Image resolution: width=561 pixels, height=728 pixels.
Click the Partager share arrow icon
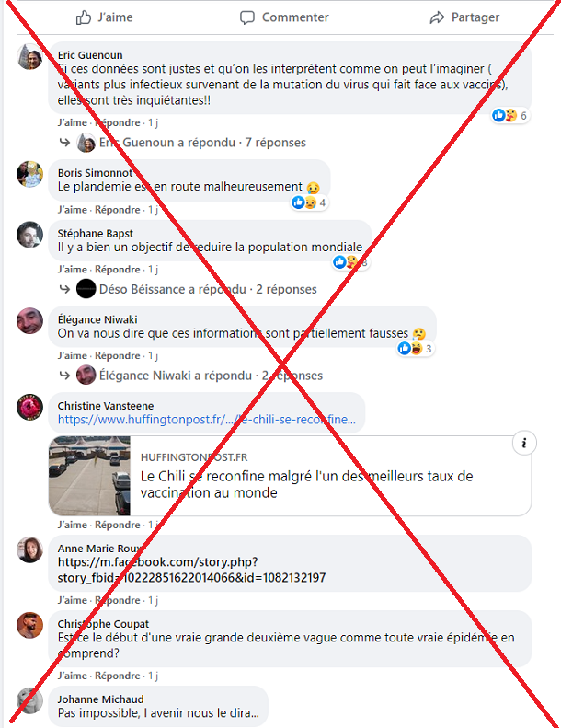point(437,17)
